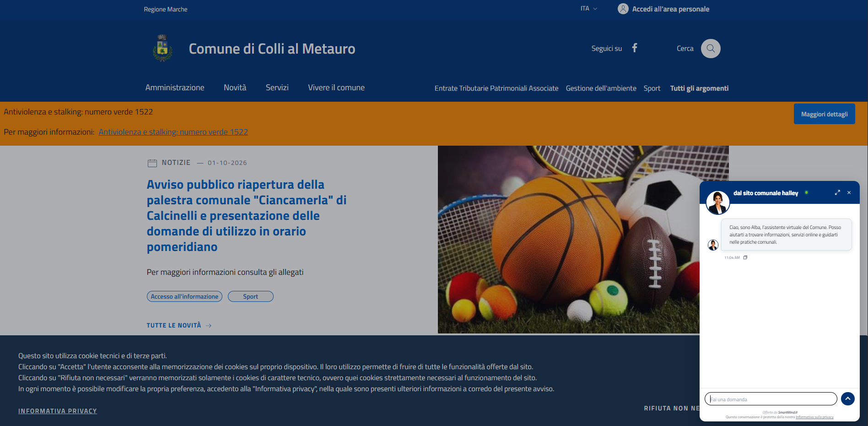Click the magnifier search icon
868x426 pixels.
(711, 48)
